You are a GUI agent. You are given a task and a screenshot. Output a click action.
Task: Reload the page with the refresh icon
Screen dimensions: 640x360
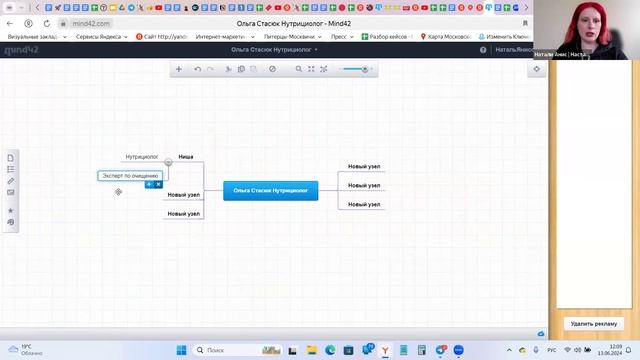[x=47, y=24]
